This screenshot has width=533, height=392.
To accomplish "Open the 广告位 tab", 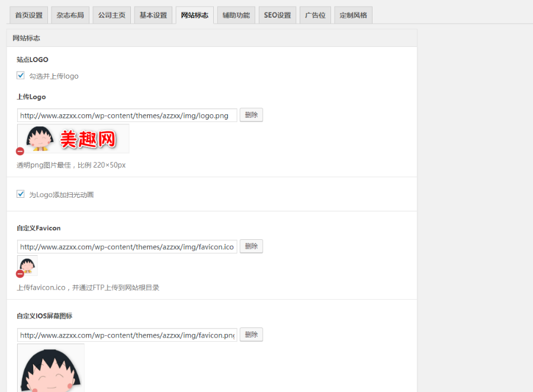I will click(x=315, y=15).
